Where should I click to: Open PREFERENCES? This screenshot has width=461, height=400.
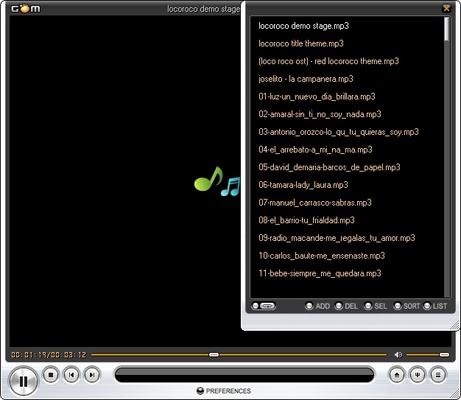[224, 391]
